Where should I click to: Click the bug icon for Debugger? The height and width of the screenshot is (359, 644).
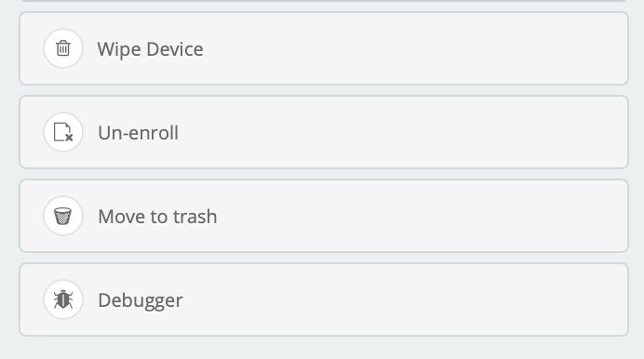63,299
